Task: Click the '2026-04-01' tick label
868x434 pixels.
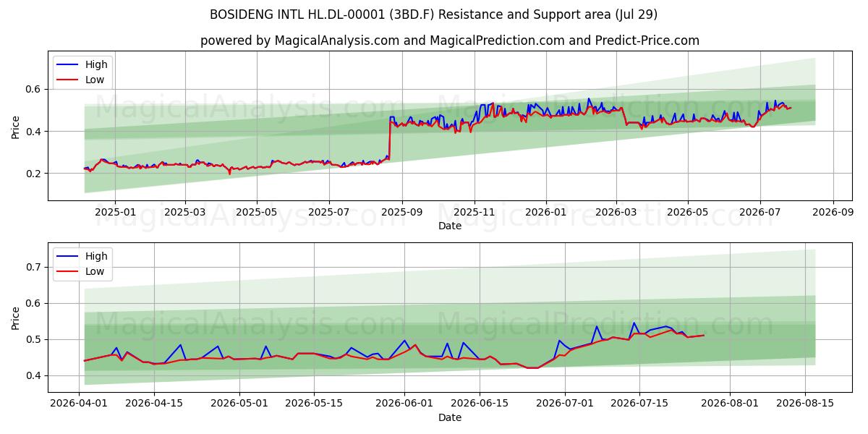Action: (x=79, y=404)
